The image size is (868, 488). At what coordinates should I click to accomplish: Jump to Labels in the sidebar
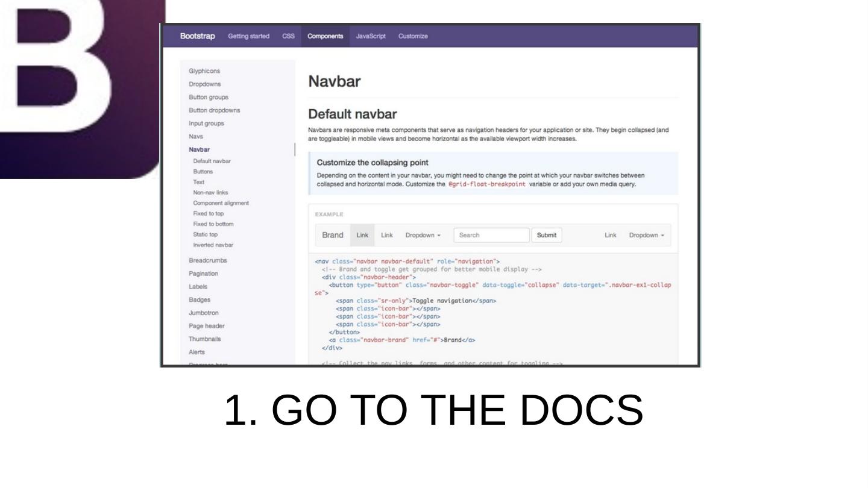(x=198, y=287)
